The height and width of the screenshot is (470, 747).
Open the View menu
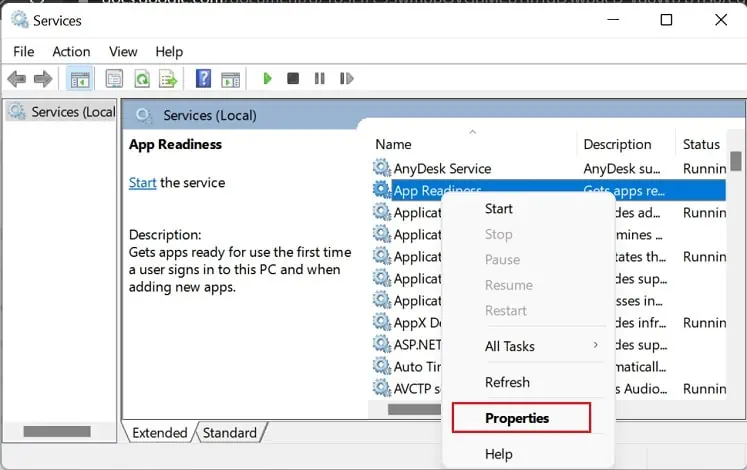coord(123,51)
